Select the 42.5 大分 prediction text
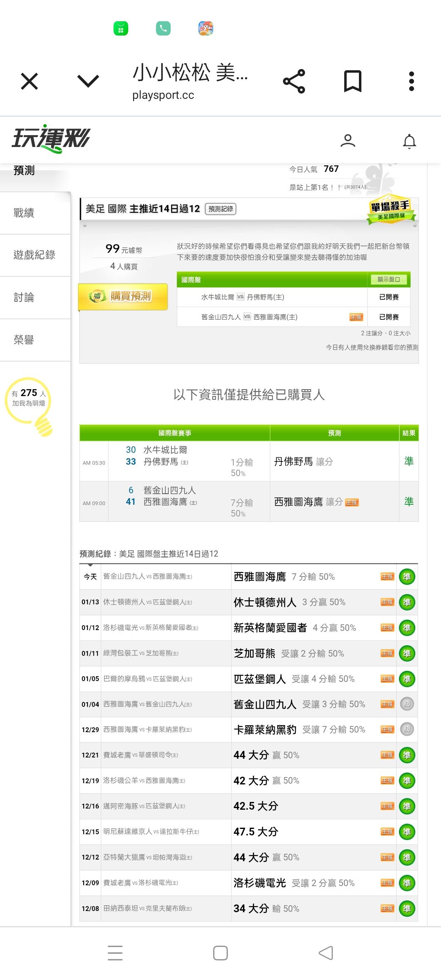This screenshot has height=980, width=441. point(256,806)
